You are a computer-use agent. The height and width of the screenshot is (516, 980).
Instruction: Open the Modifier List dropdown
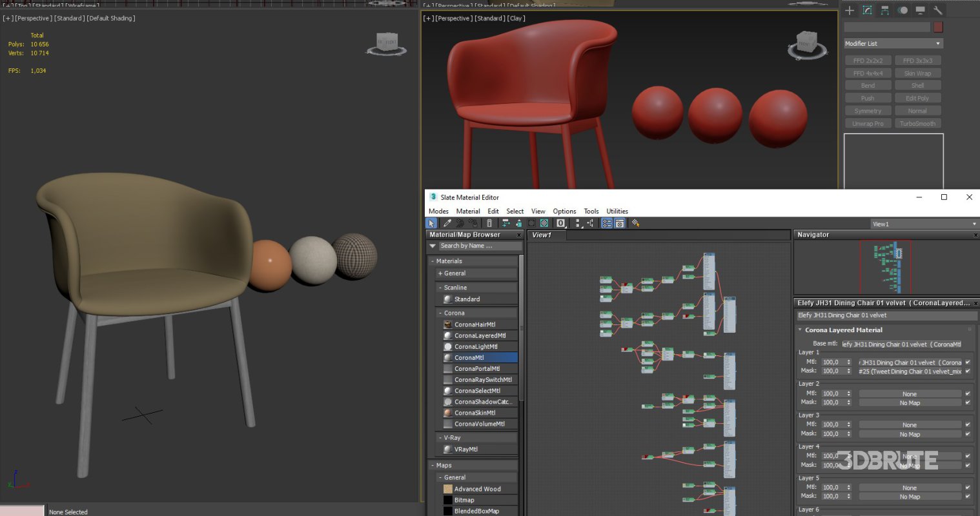(x=938, y=43)
